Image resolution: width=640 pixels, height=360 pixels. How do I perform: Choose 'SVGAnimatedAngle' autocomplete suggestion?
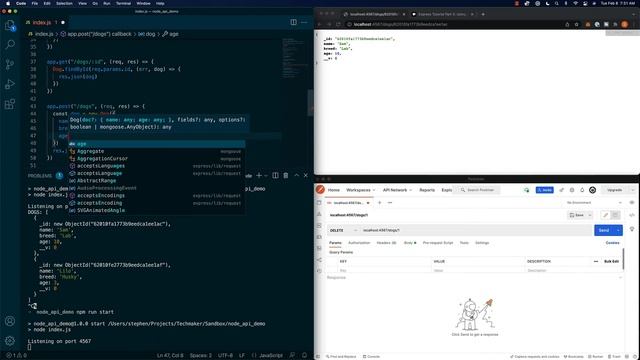tap(157, 210)
